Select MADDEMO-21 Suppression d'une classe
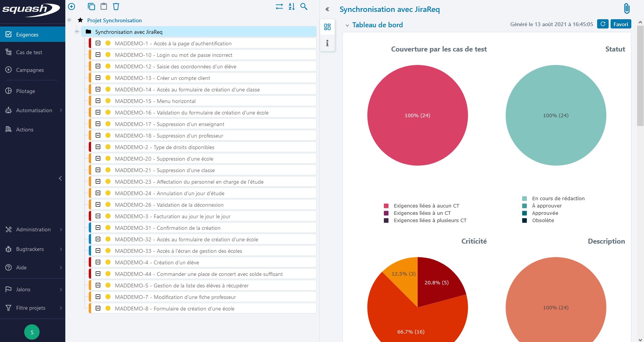 [x=203, y=170]
